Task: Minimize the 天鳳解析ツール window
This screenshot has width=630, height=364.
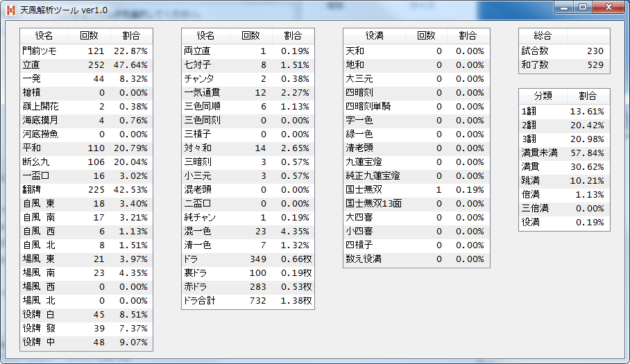Action: pyautogui.click(x=564, y=7)
